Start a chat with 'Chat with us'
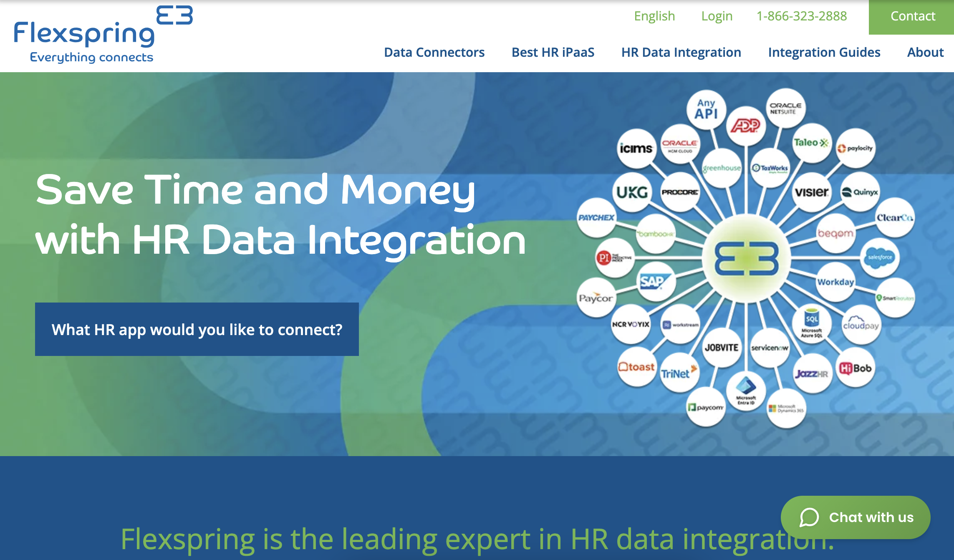The height and width of the screenshot is (560, 954). [x=856, y=517]
